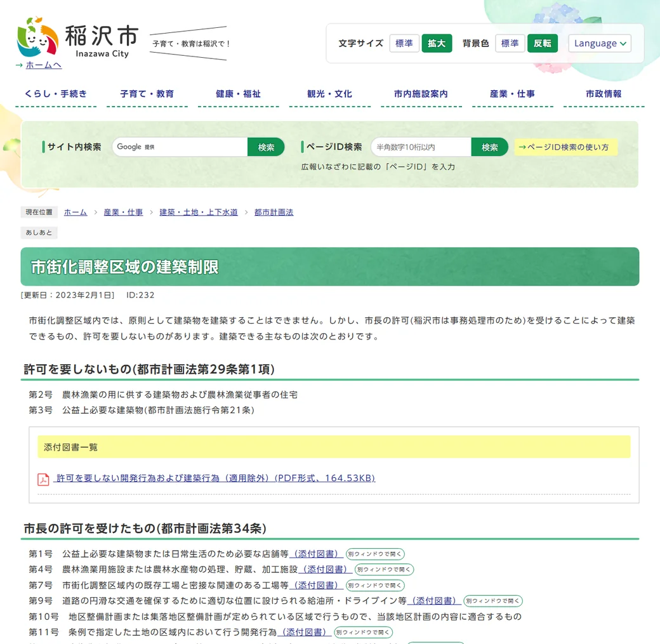The image size is (660, 644).
Task: Click the 子育て・教育は稲沢で！ slogan
Action: point(191,43)
